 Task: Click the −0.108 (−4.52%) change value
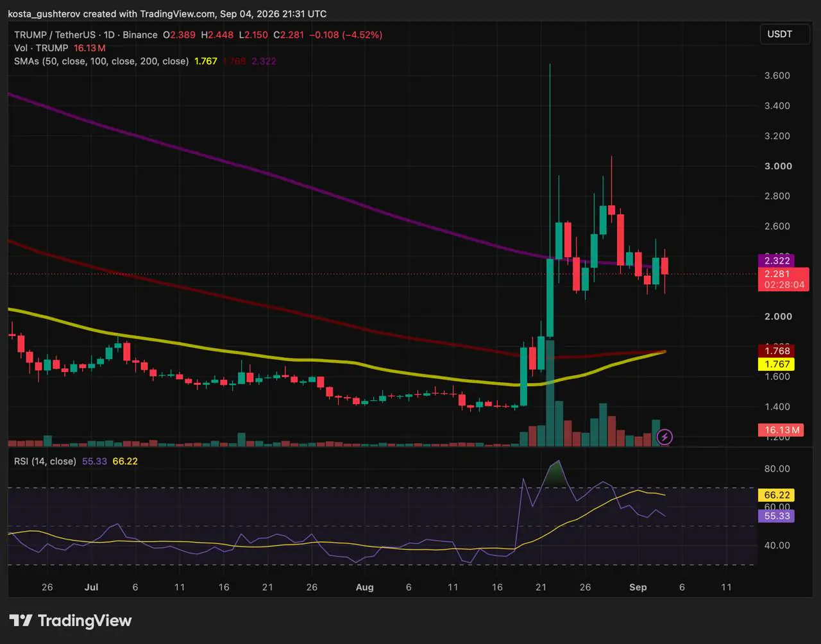click(346, 35)
